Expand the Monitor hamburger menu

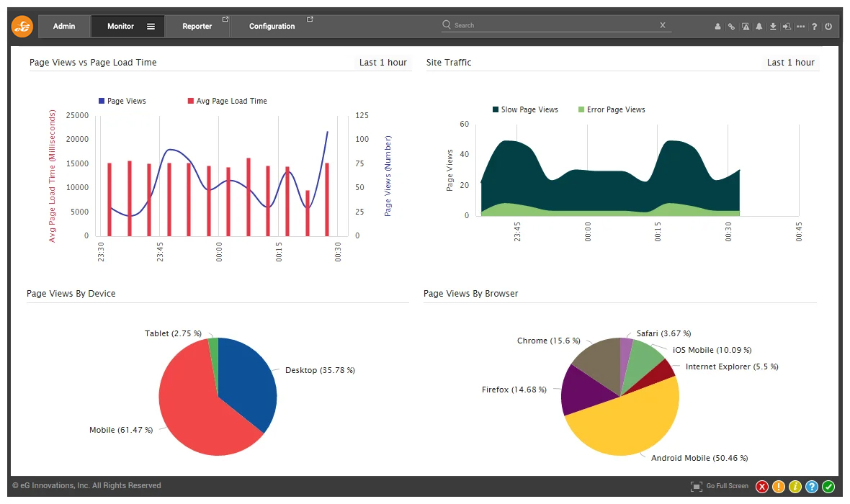pyautogui.click(x=151, y=26)
